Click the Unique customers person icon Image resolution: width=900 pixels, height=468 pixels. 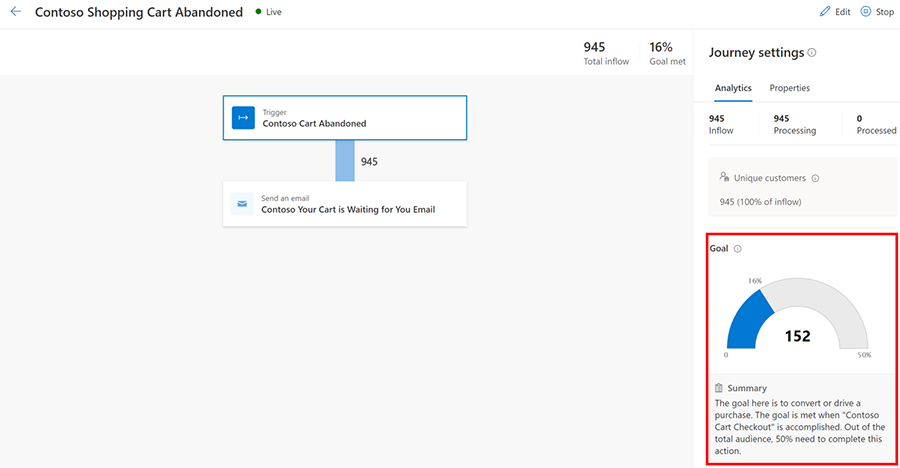pos(724,177)
